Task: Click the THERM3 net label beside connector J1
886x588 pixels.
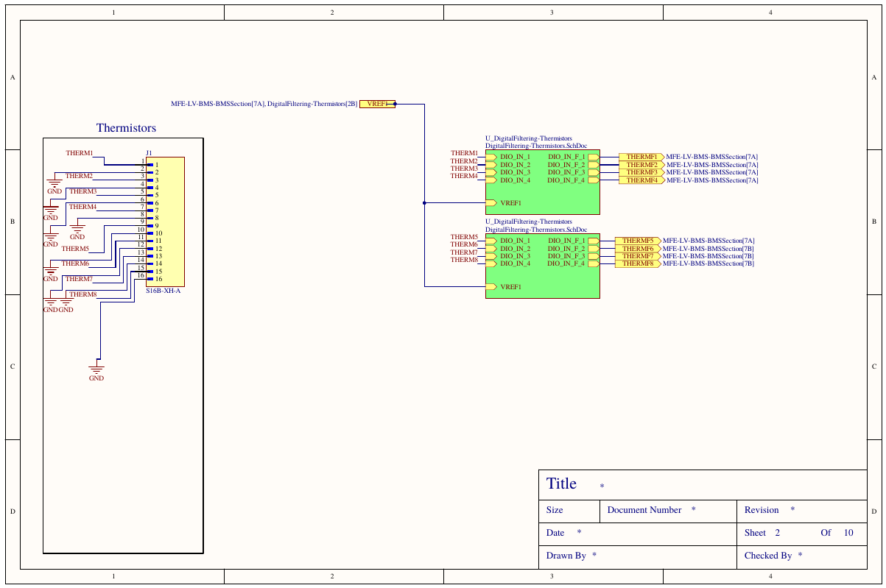Action: (x=83, y=191)
